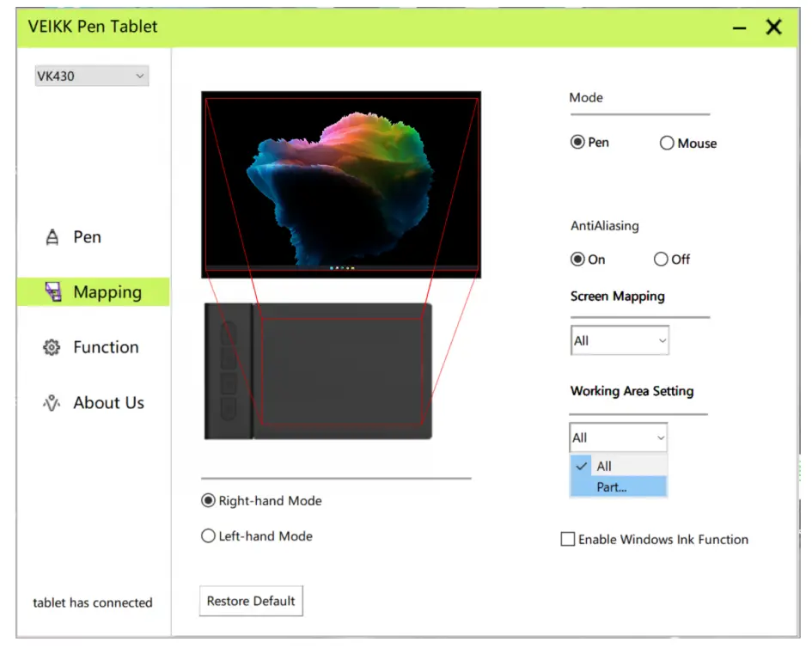The height and width of the screenshot is (648, 812).
Task: Turn AntiAliasing On
Action: pos(577,259)
